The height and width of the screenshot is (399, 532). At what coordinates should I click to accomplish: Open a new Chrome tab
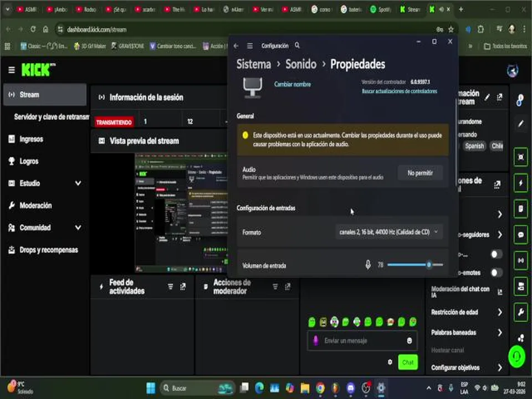coord(461,9)
